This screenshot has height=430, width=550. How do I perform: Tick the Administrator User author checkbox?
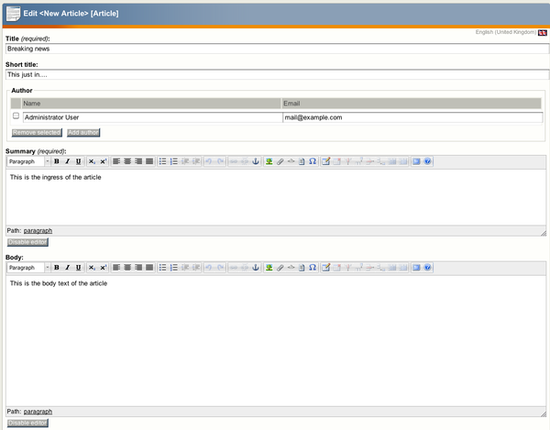(16, 116)
